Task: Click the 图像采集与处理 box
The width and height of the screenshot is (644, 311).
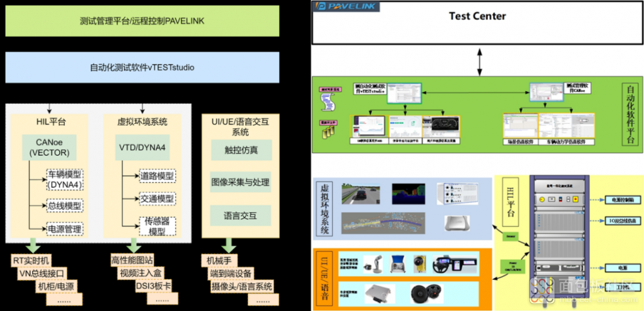Action: click(x=241, y=182)
